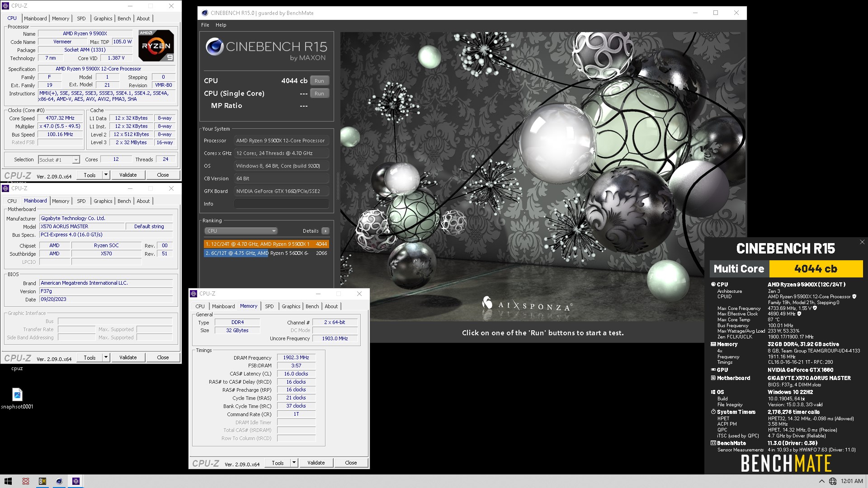The width and height of the screenshot is (868, 488).
Task: Click Cinebench window title icon
Action: (205, 13)
